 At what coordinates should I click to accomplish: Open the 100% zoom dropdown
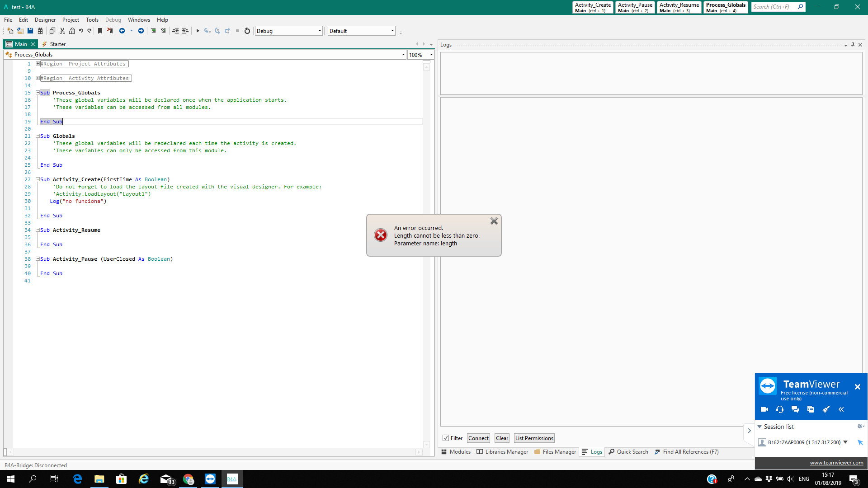point(431,55)
